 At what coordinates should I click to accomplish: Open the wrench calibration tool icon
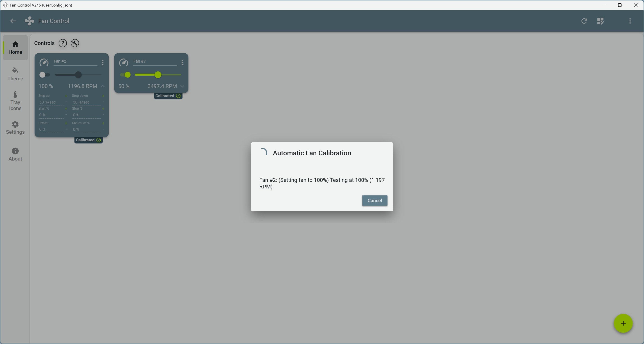tap(75, 43)
